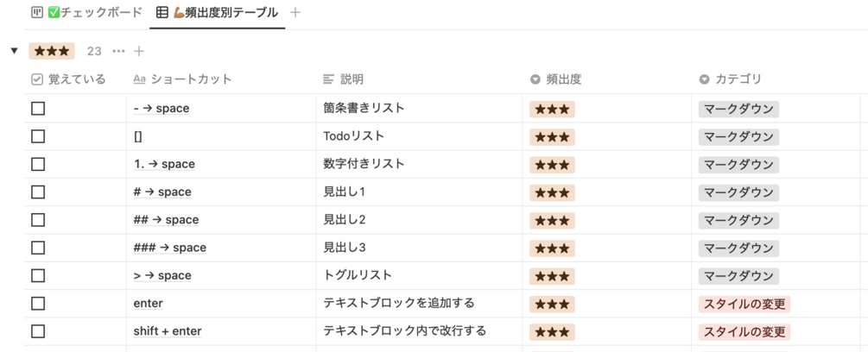Add new row to ★★★ group
Viewport: 868px width, 352px height.
click(139, 52)
